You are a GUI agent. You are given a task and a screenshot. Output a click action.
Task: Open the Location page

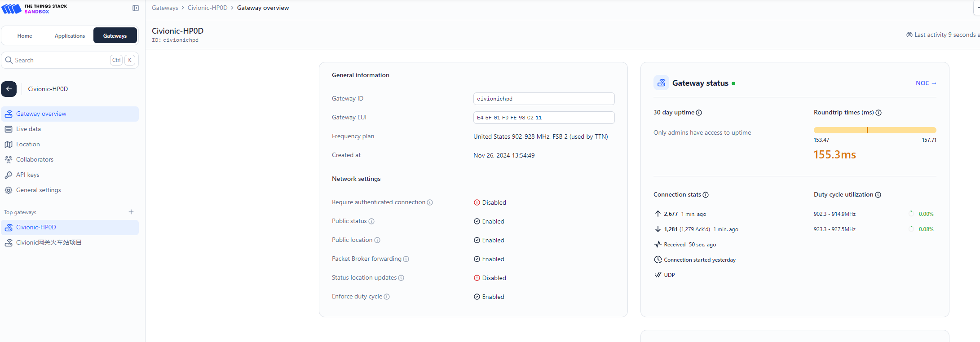click(x=70, y=145)
